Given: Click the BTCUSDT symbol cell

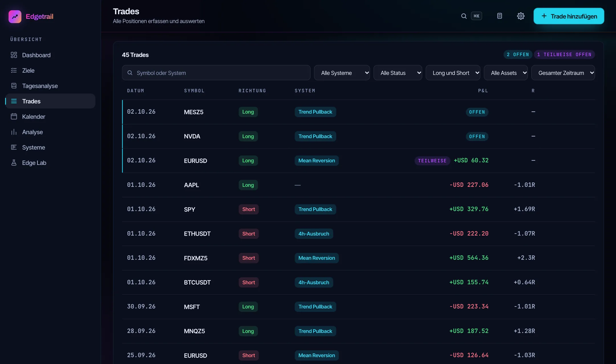Looking at the screenshot, I should [197, 282].
